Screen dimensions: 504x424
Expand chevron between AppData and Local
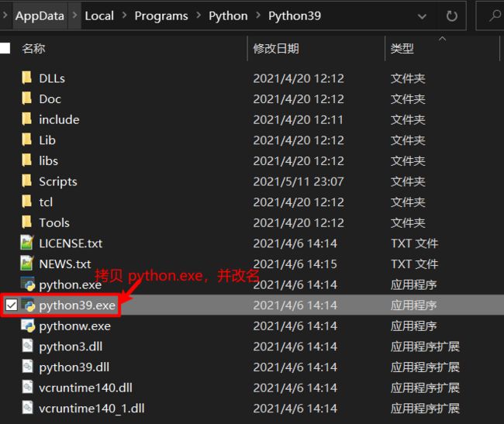[75, 16]
